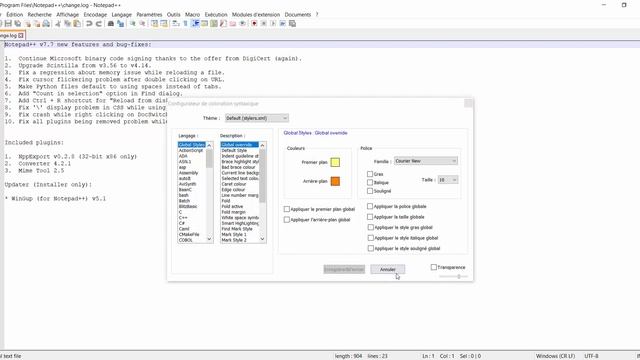Check the Italique checkbox
The width and height of the screenshot is (640, 360).
(x=370, y=182)
